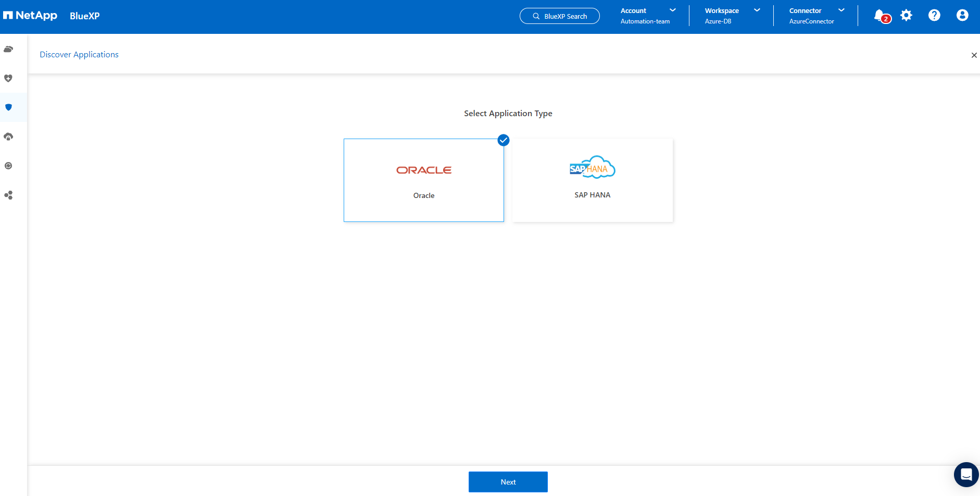Screen dimensions: 980x496
Task: Click the help question mark icon
Action: coord(934,16)
